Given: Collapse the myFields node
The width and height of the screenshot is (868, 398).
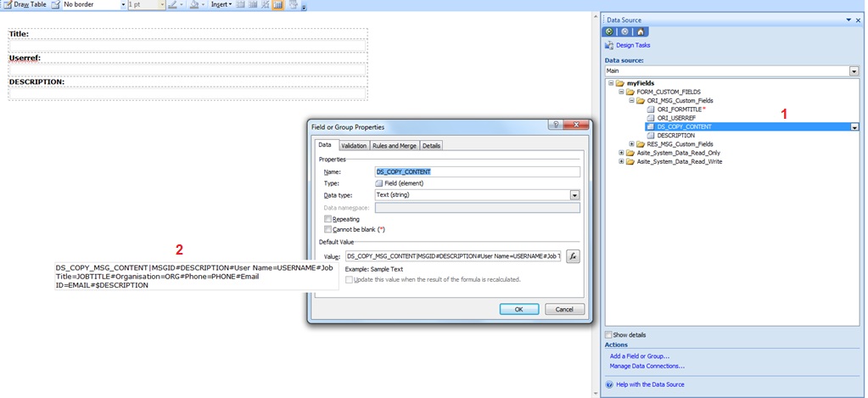Looking at the screenshot, I should point(611,83).
